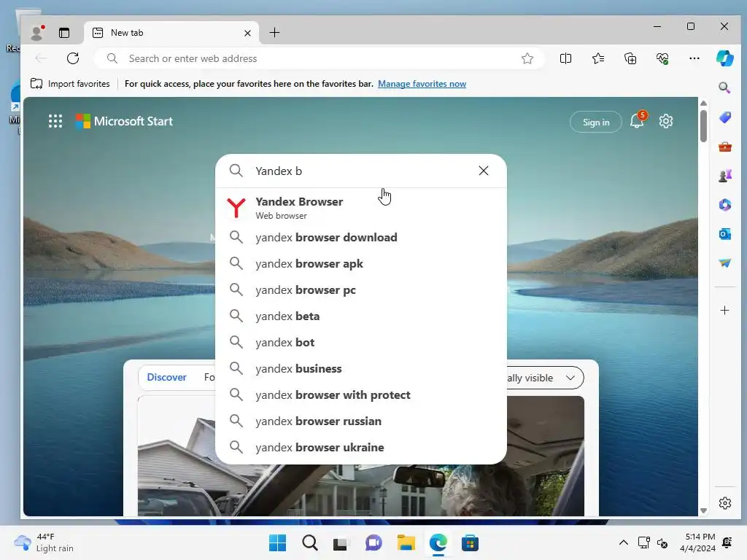
Task: Click the search magnifier in search box
Action: 236,171
